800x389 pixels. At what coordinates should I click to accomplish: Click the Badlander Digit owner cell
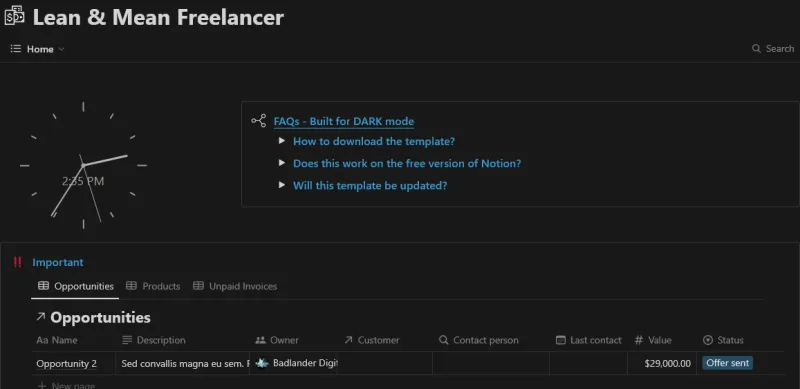click(293, 363)
